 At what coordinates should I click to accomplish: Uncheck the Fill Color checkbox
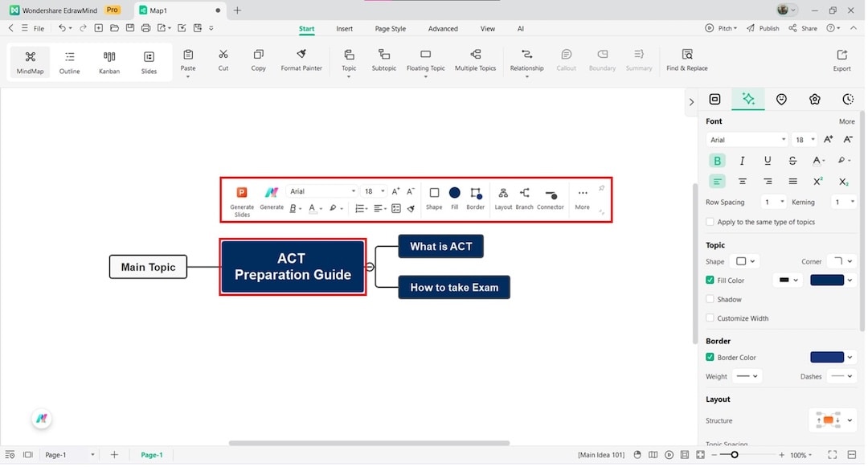click(x=710, y=281)
